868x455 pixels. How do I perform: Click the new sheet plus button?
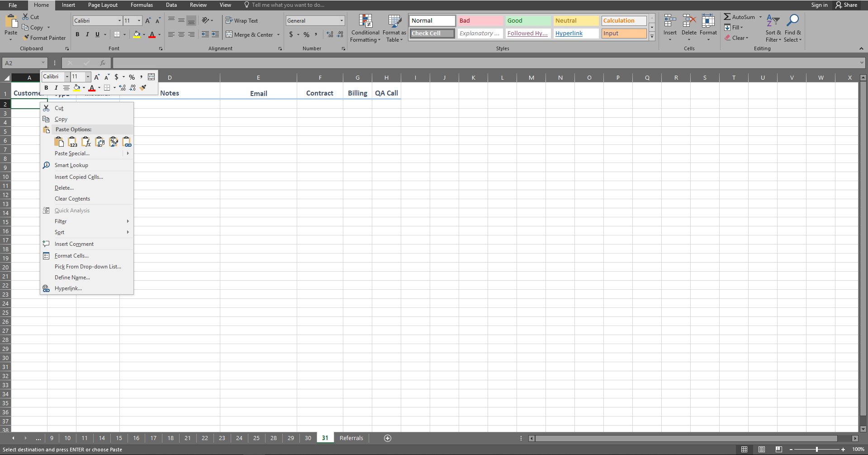pos(388,438)
